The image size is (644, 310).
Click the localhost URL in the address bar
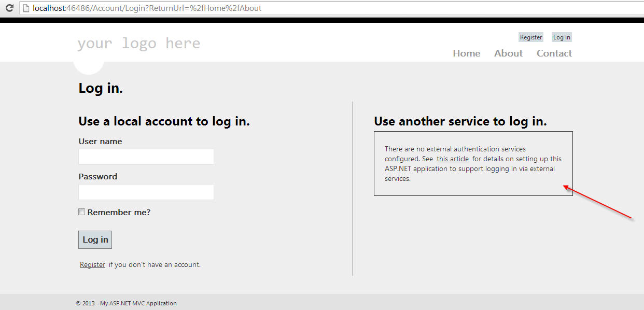(147, 8)
